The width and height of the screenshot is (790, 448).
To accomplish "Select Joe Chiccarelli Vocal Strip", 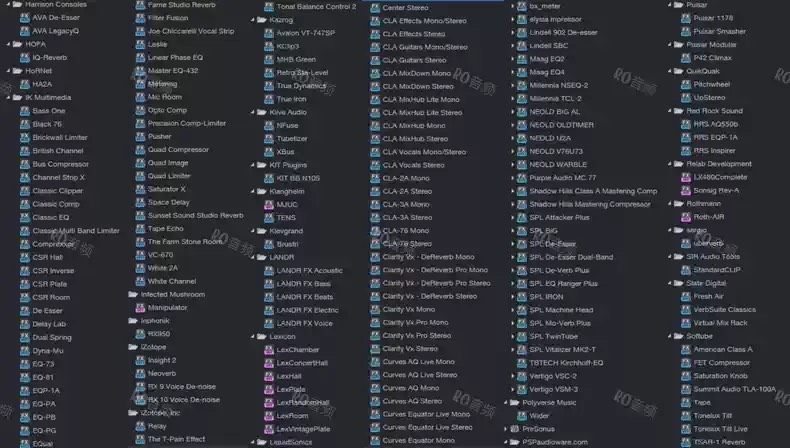I will 191,31.
